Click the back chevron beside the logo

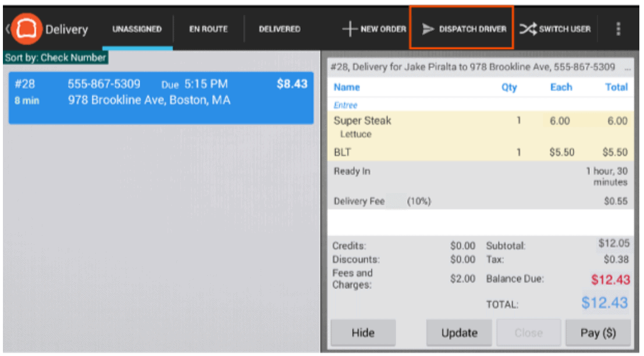click(6, 29)
